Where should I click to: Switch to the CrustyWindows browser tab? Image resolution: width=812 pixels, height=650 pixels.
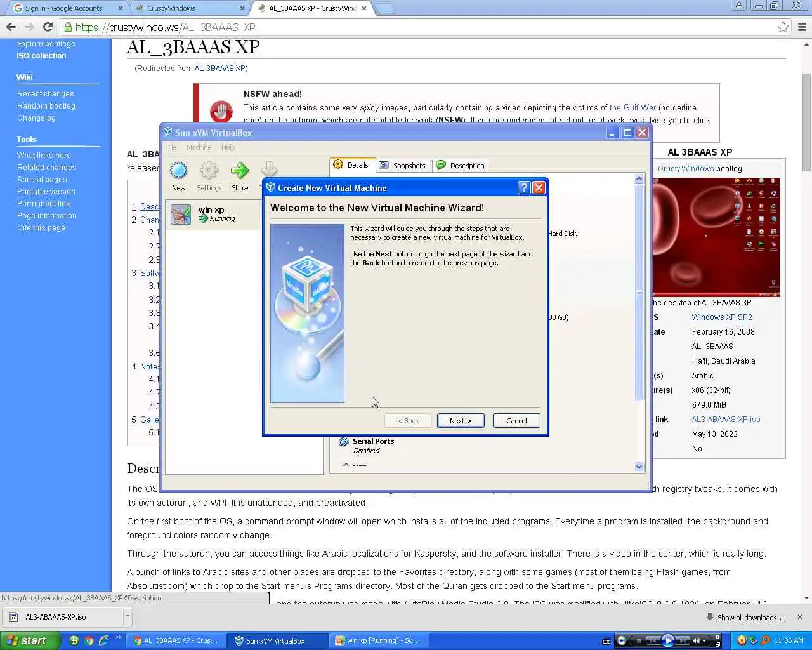click(190, 8)
